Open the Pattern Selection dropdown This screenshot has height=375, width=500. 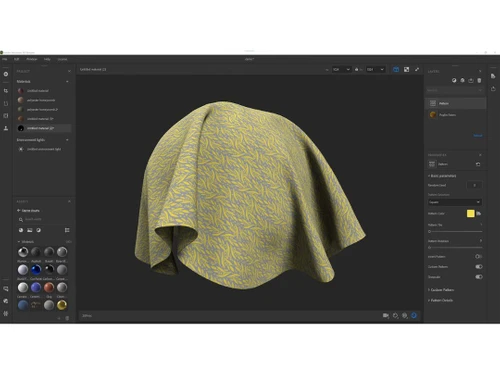(455, 202)
